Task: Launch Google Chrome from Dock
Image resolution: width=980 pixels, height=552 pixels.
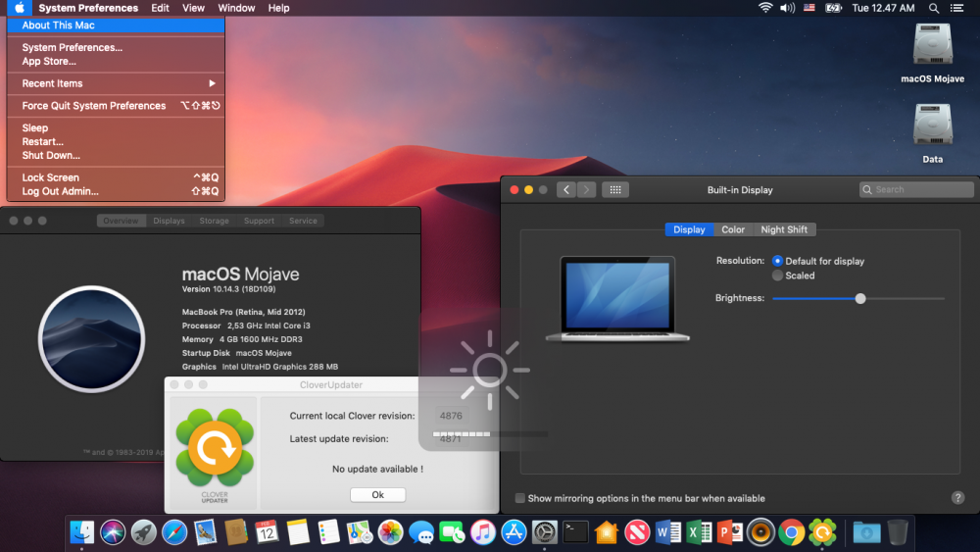Action: (x=791, y=532)
